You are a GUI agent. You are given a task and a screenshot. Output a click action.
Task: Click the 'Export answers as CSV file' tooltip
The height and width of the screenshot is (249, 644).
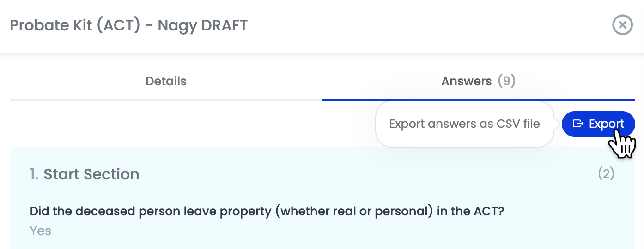[465, 124]
